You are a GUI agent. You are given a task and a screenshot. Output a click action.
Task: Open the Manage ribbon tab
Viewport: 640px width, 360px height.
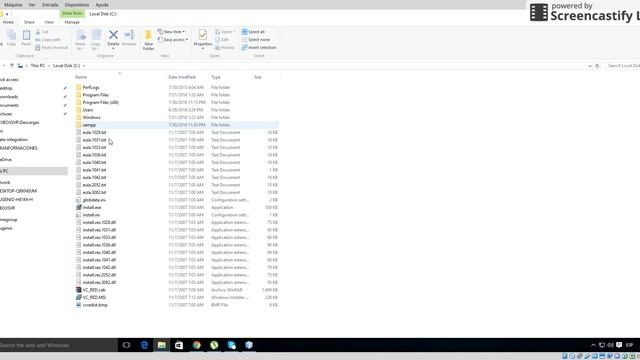click(x=72, y=22)
